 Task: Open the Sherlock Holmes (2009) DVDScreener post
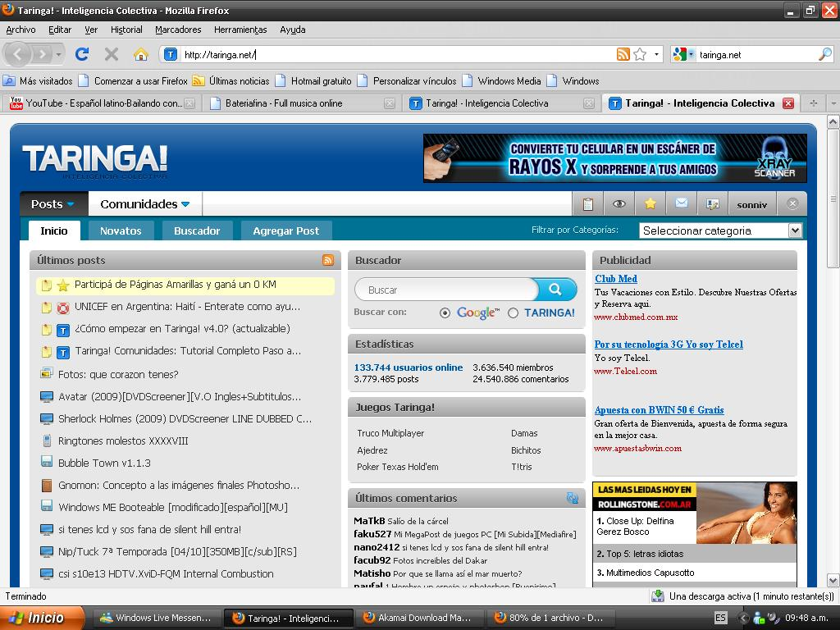(185, 418)
